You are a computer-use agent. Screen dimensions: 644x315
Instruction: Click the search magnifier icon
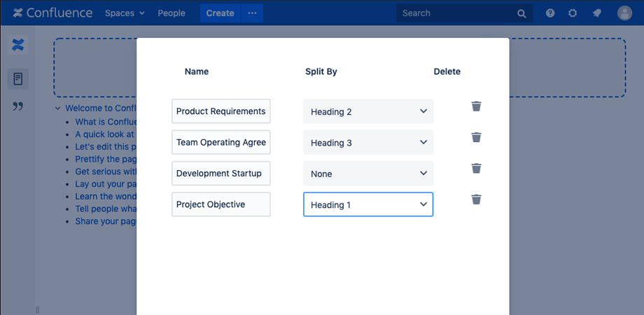(x=521, y=13)
